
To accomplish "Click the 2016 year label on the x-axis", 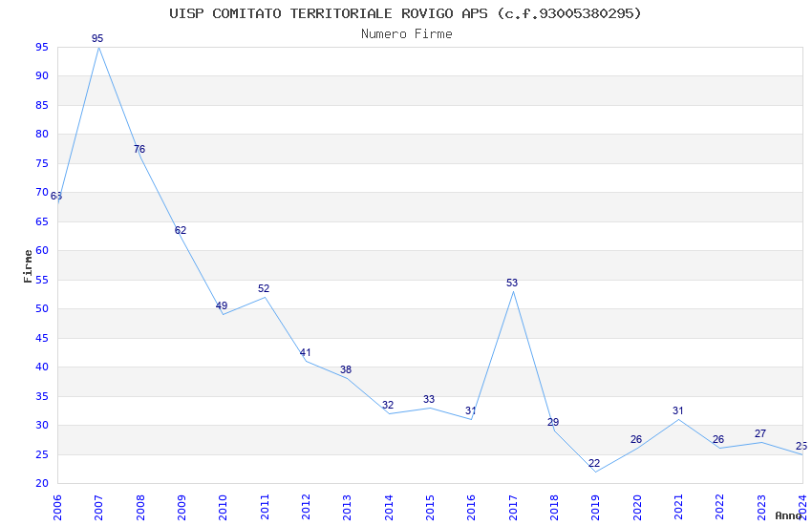I will click(471, 508).
